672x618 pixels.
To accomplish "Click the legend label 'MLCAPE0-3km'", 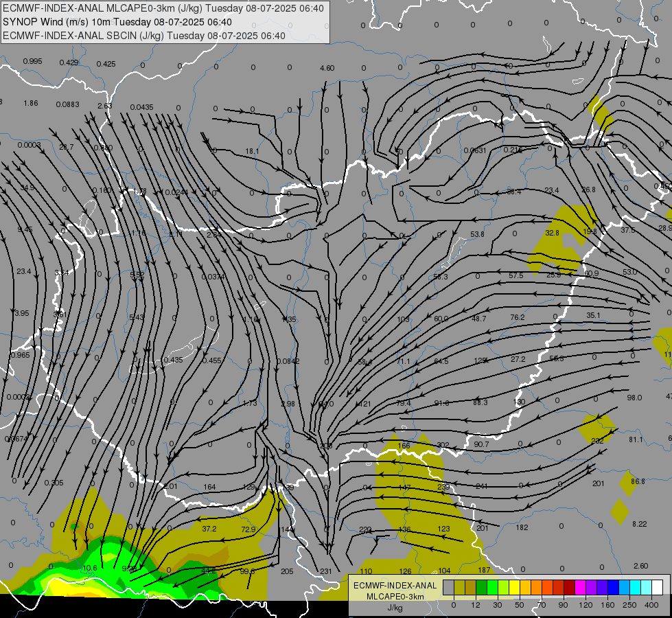I will (395, 597).
